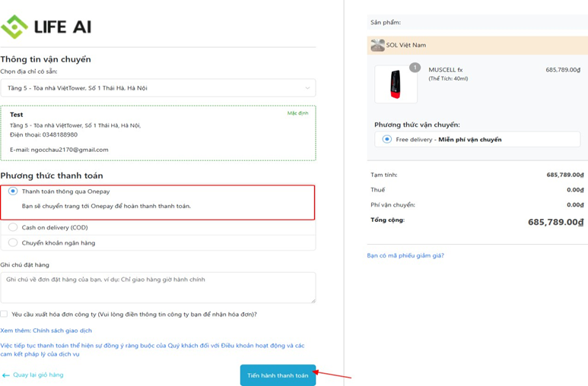
Task: Click the Mặc định label on address card
Action: 297,113
